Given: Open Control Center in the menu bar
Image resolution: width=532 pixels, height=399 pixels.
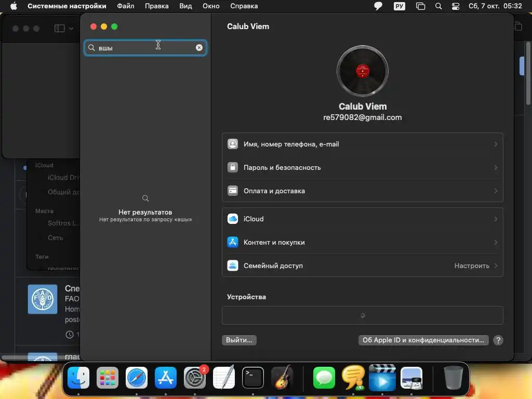Looking at the screenshot, I should point(455,6).
